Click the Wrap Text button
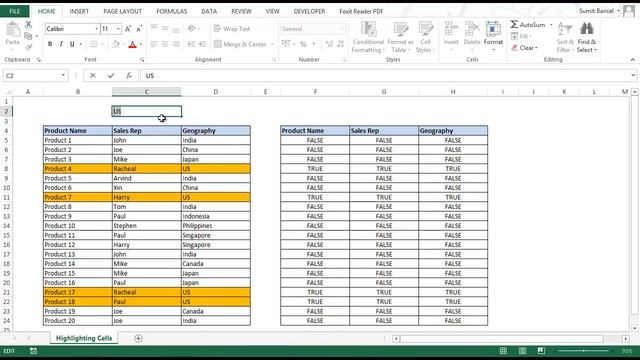 point(232,29)
